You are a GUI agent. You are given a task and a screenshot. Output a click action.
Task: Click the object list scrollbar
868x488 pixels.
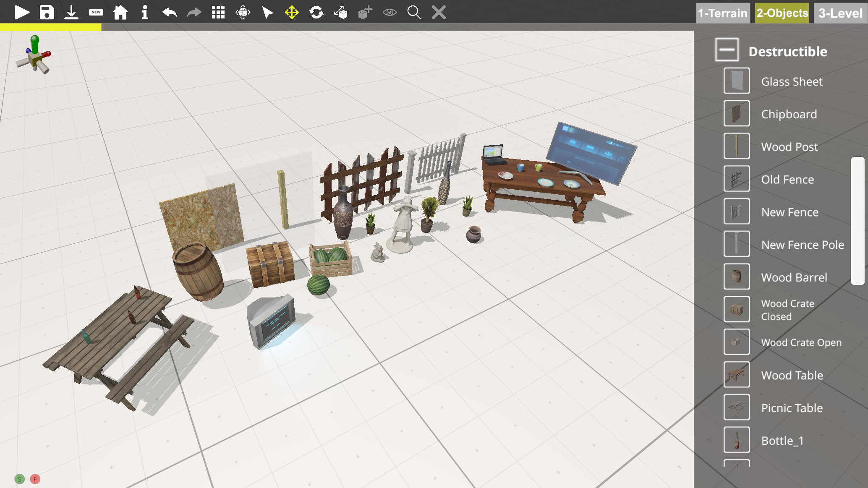coord(858,221)
